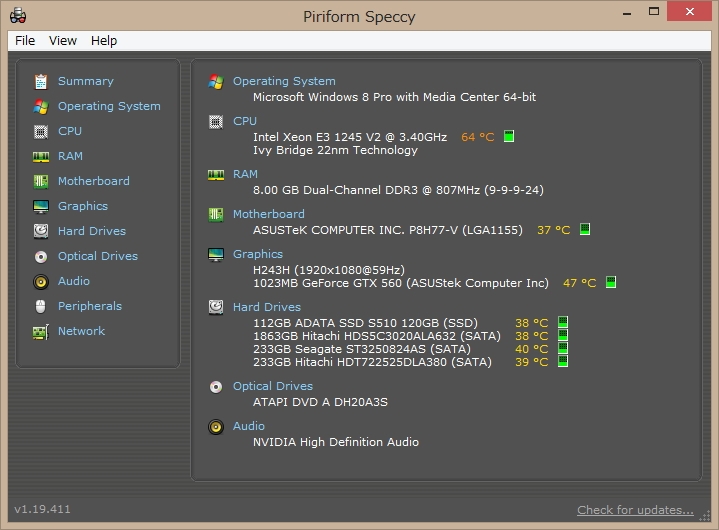Viewport: 719px width, 530px height.
Task: Click the Motherboard section heading in main panel
Action: tap(268, 214)
